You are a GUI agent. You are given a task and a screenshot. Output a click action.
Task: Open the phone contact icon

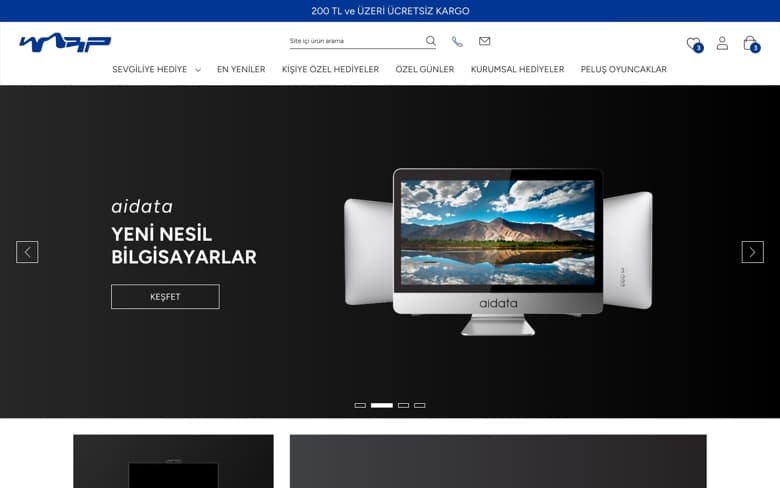pyautogui.click(x=457, y=41)
